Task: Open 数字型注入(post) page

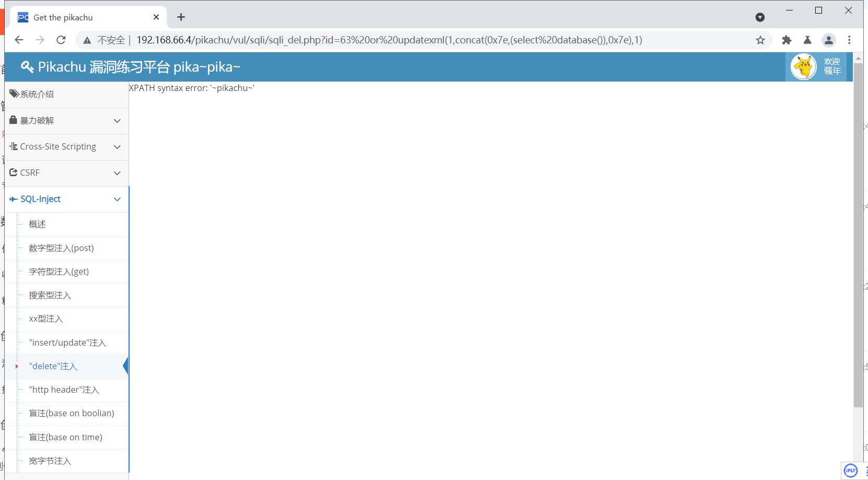Action: coord(61,248)
